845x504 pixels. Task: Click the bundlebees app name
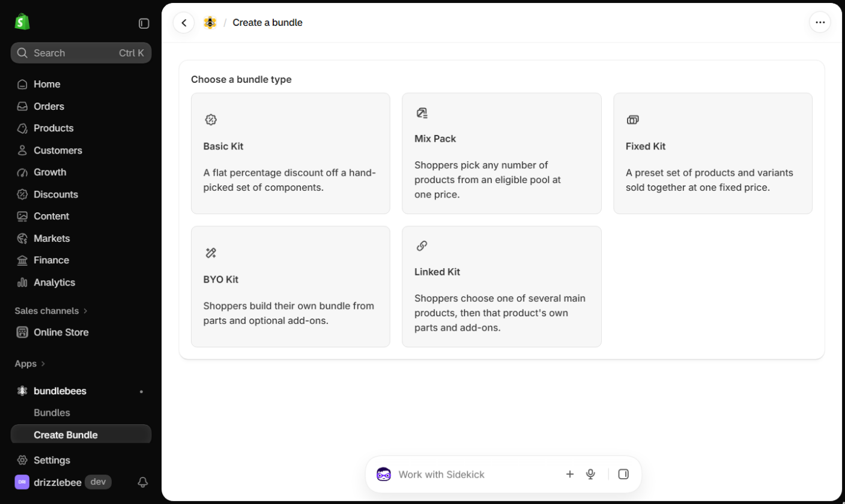60,391
